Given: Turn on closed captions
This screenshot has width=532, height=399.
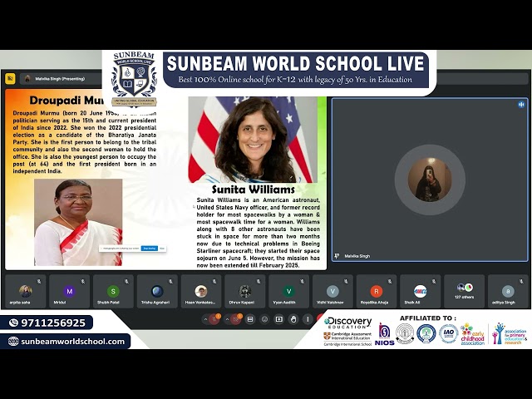Looking at the screenshot, I should [x=250, y=319].
